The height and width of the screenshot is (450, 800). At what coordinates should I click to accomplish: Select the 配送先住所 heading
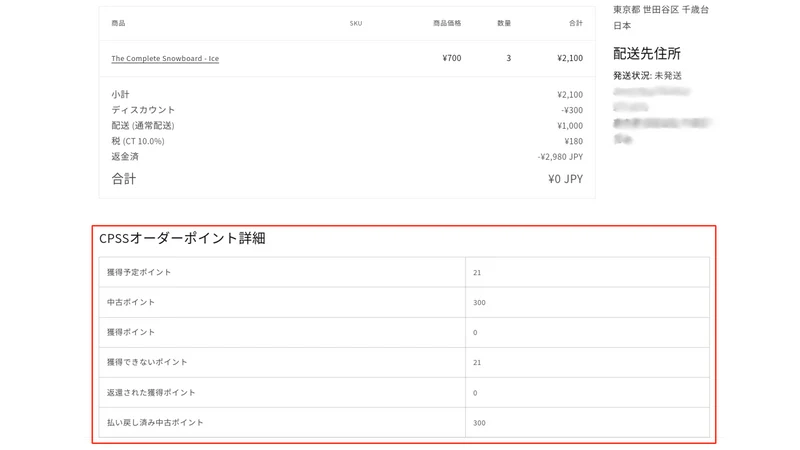(x=647, y=54)
